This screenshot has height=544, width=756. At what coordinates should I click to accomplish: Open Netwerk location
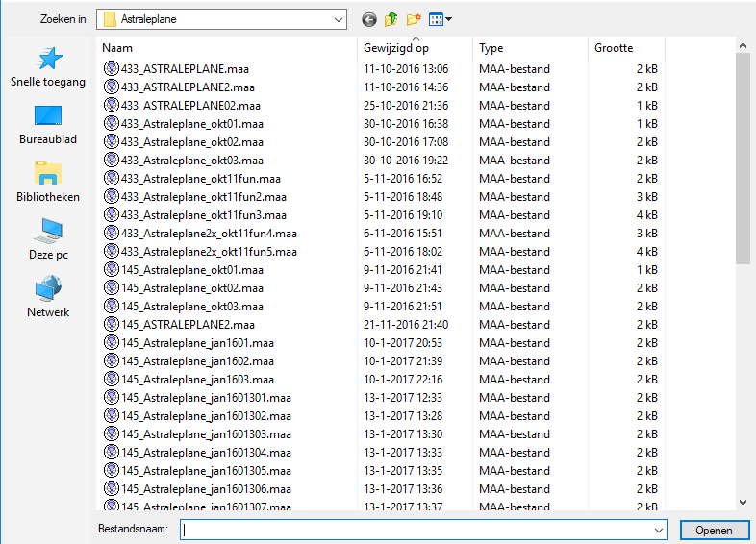coord(48,298)
